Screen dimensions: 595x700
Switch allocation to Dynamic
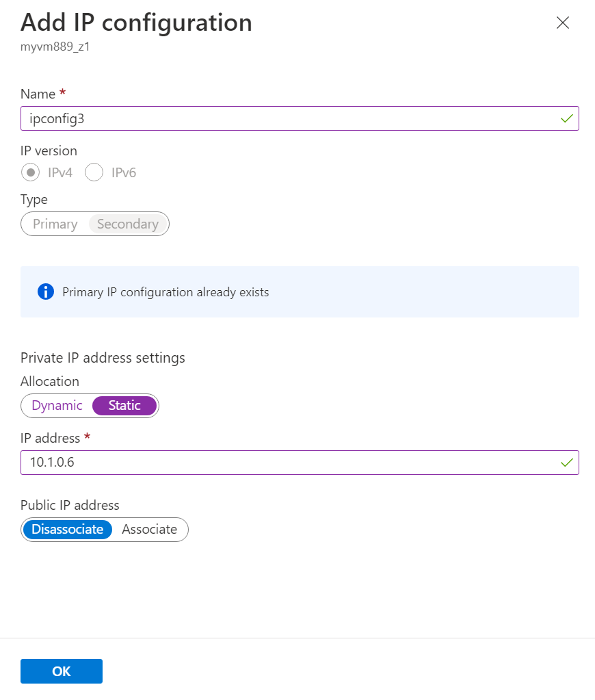point(57,406)
